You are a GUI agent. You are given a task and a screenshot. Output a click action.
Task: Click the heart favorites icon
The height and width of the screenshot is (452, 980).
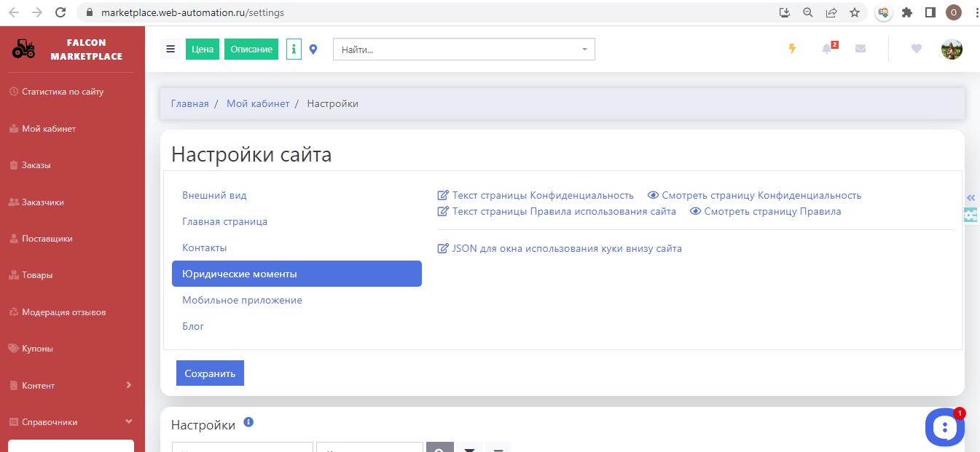[x=917, y=49]
